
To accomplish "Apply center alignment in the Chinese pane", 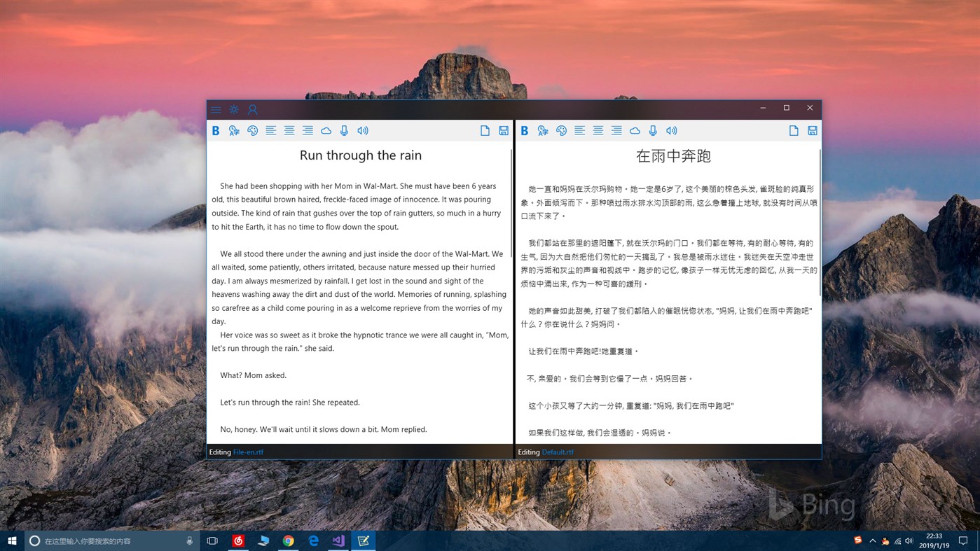I will (x=598, y=130).
